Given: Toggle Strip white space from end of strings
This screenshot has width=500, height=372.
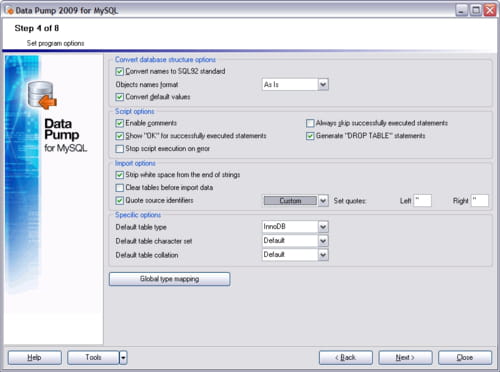Looking at the screenshot, I should point(119,175).
